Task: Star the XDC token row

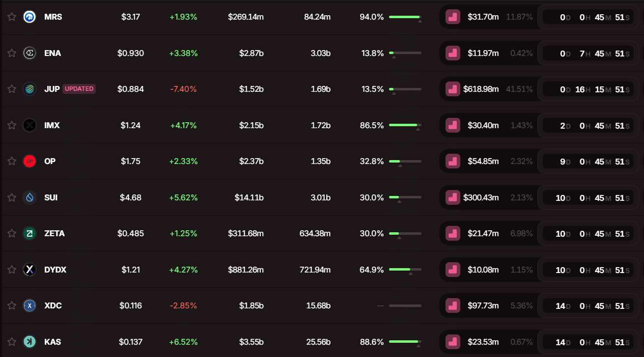Action: tap(12, 305)
